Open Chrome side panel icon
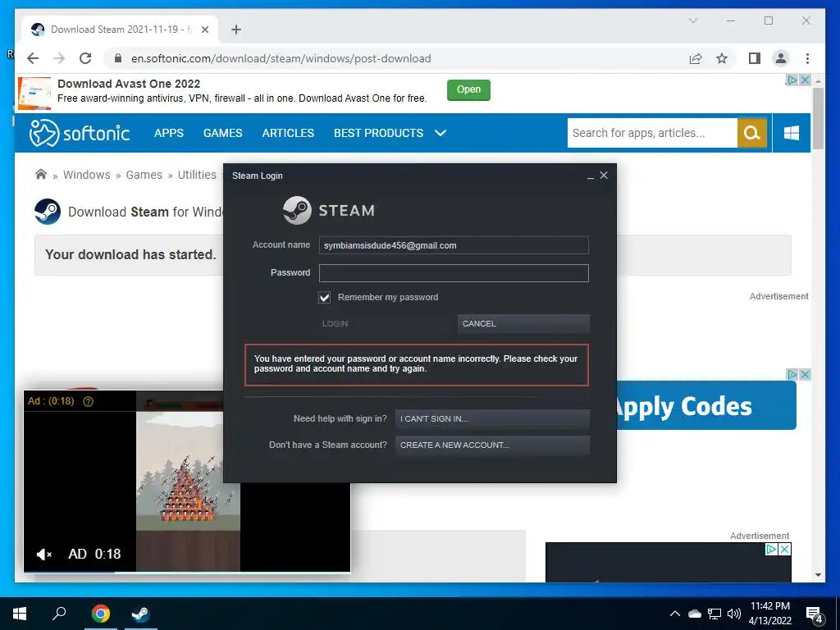840x630 pixels. point(755,58)
